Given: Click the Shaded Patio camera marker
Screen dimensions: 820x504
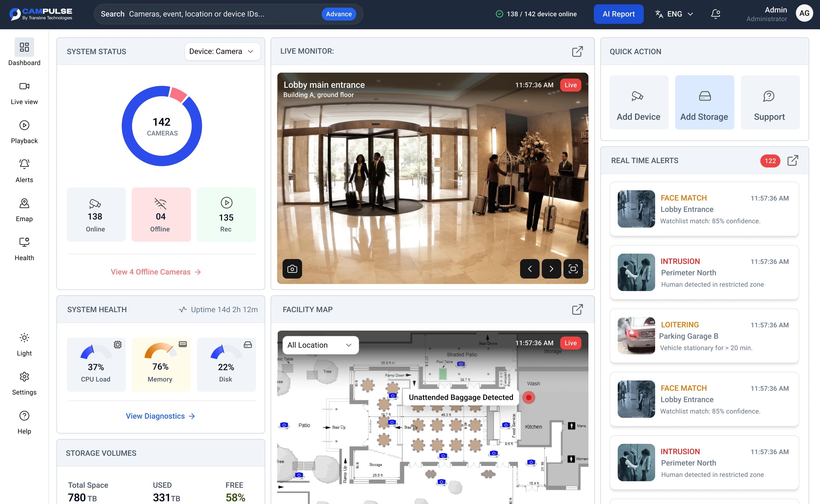Looking at the screenshot, I should click(x=461, y=364).
